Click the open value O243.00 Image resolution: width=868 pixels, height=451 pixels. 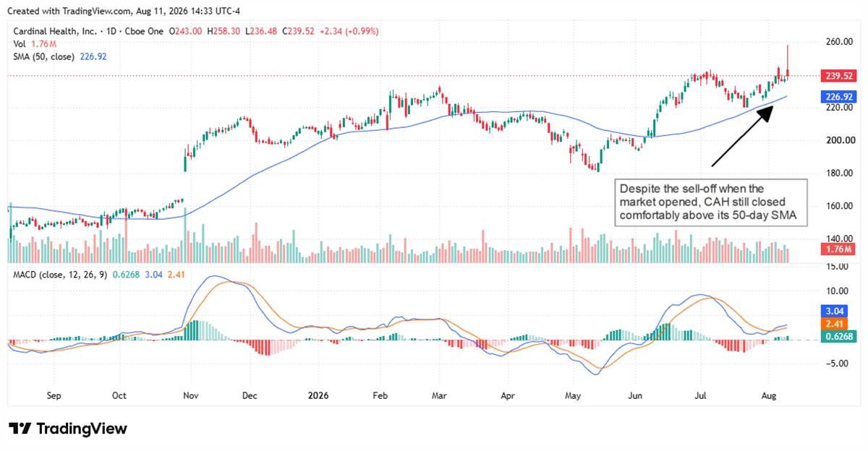click(187, 31)
